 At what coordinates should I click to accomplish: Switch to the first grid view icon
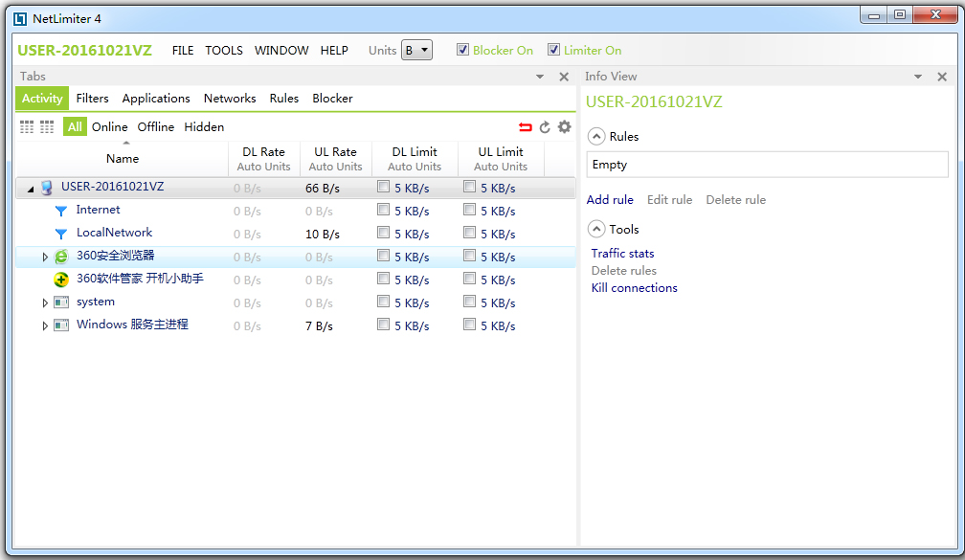click(x=27, y=126)
